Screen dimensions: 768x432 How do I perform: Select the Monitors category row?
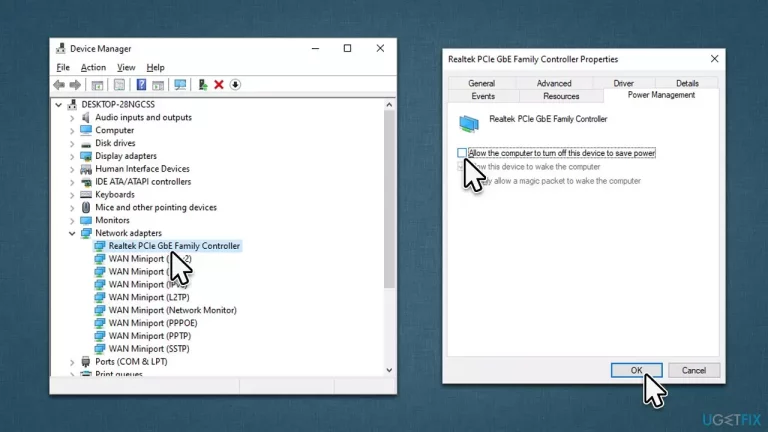(x=112, y=220)
